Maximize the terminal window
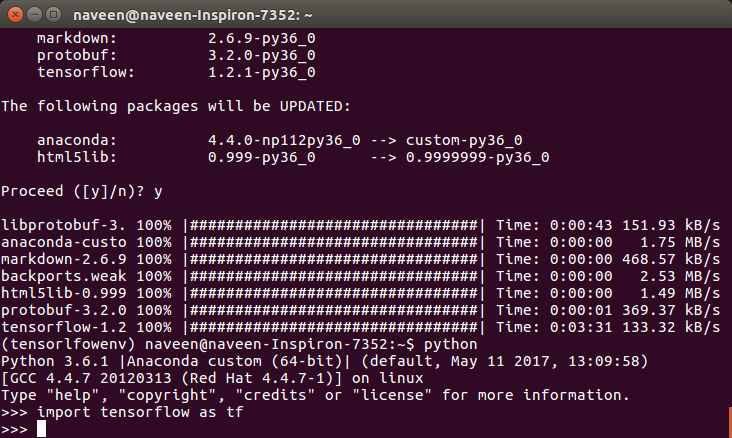The height and width of the screenshot is (438, 732). point(54,15)
